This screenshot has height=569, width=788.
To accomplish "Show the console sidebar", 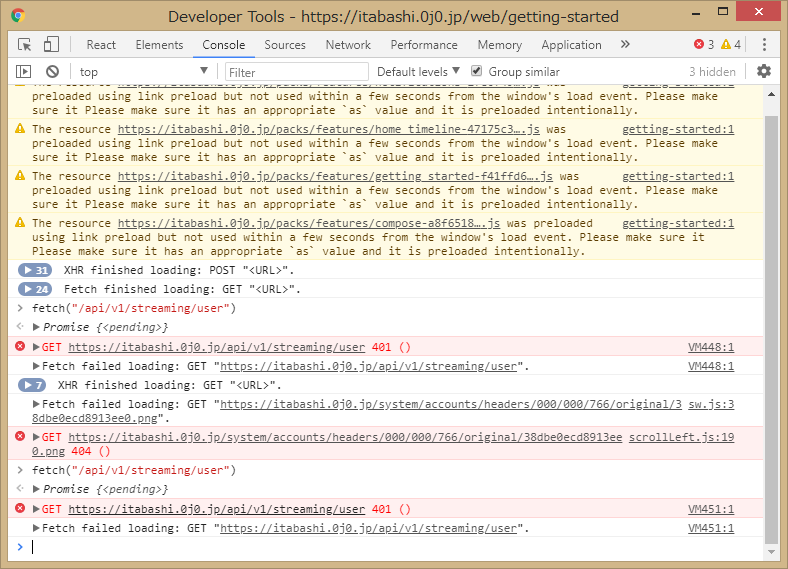I will point(24,72).
